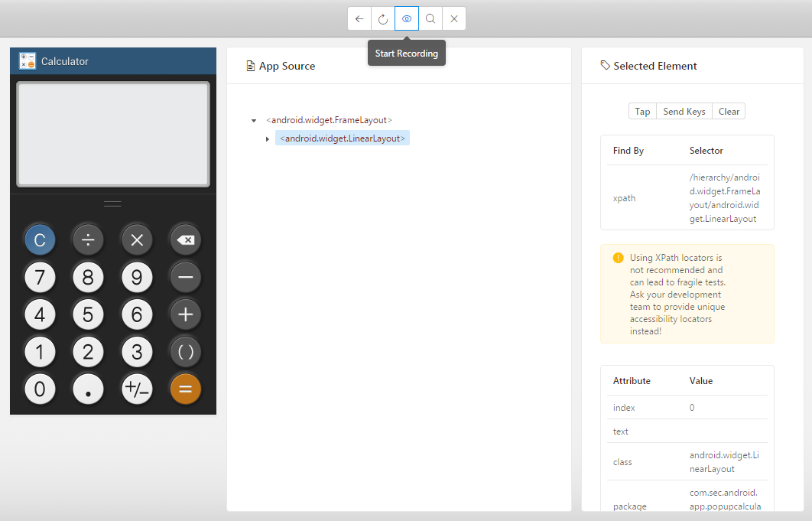Click the calculator display field
The height and width of the screenshot is (521, 812).
113,134
